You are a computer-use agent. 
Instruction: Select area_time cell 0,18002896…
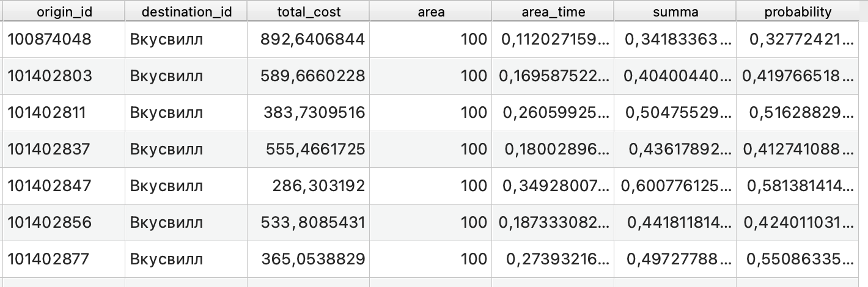point(553,150)
